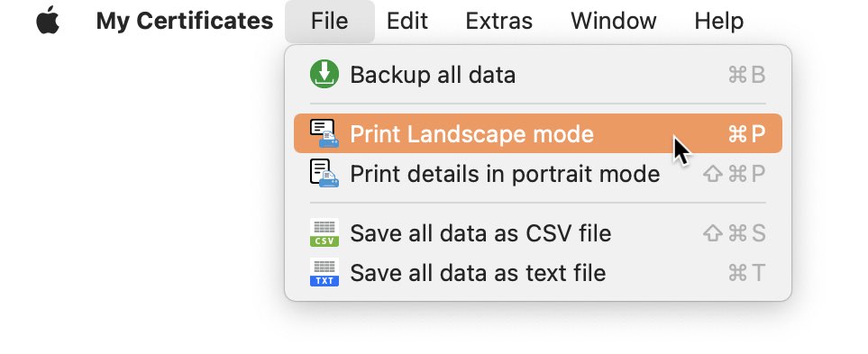
Task: Click the portrait mode printer icon
Action: (x=324, y=173)
